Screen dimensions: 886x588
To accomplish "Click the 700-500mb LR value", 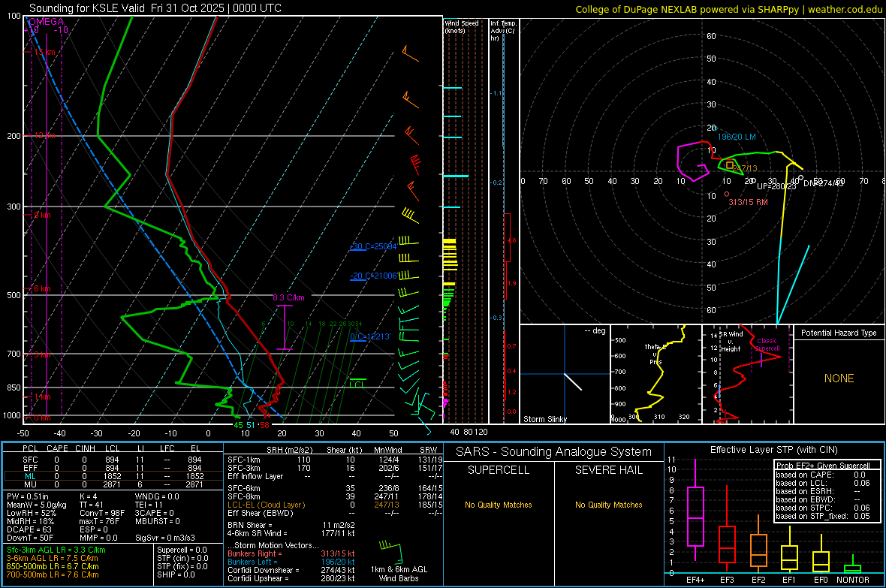I will [x=53, y=574].
